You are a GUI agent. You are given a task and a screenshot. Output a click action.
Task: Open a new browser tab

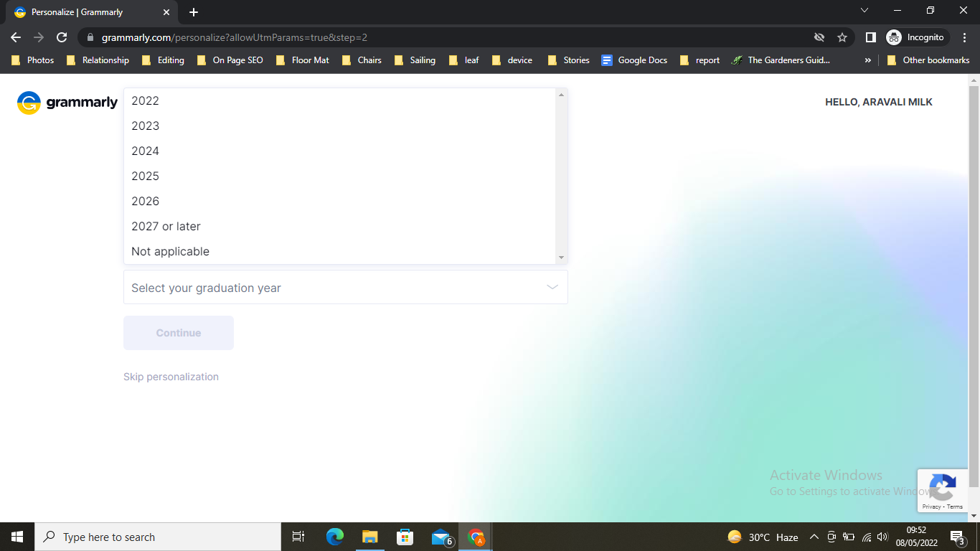(194, 12)
